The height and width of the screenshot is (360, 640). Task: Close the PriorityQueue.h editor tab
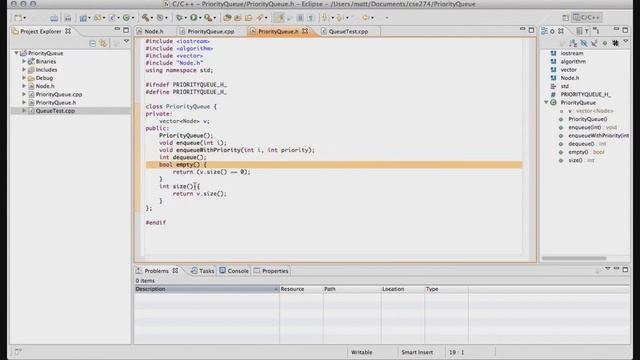click(x=305, y=31)
